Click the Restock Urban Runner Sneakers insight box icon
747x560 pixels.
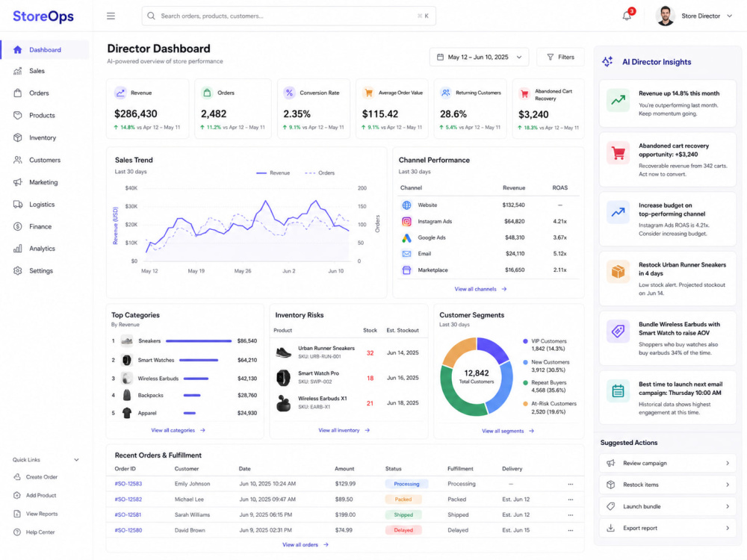point(618,272)
